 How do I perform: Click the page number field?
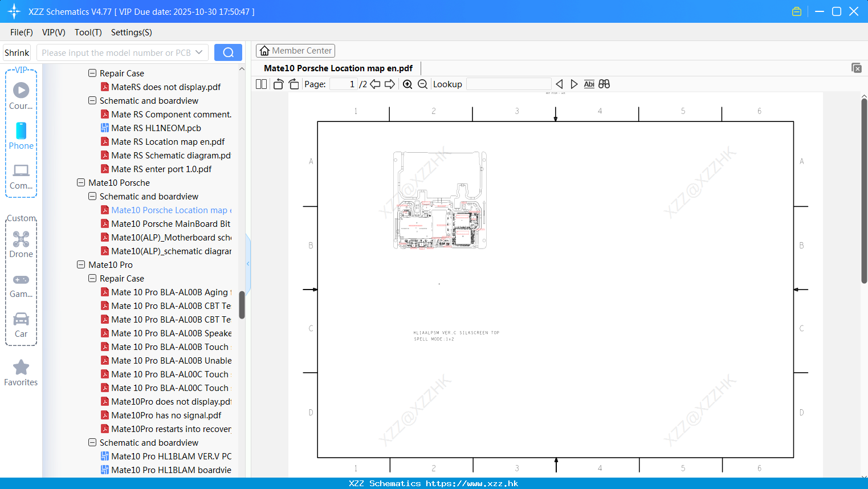pos(344,84)
